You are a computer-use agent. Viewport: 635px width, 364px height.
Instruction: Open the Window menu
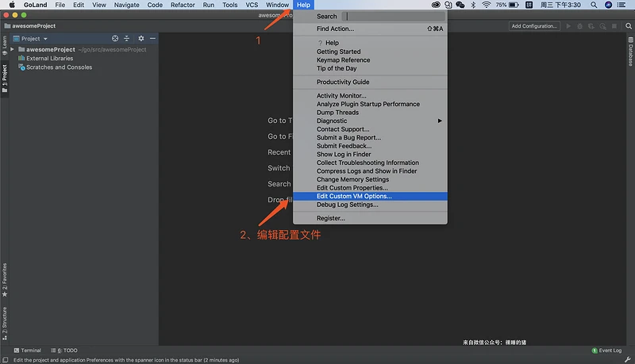pyautogui.click(x=277, y=5)
